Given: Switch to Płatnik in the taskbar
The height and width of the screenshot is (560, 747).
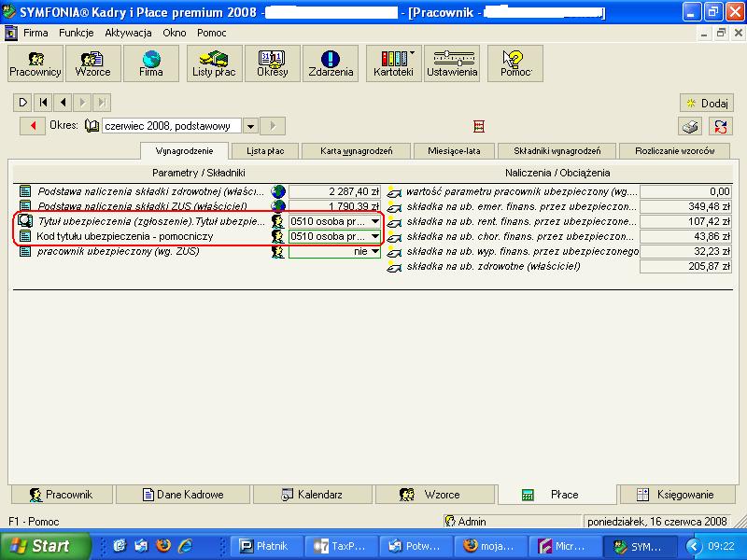Looking at the screenshot, I should click(266, 546).
